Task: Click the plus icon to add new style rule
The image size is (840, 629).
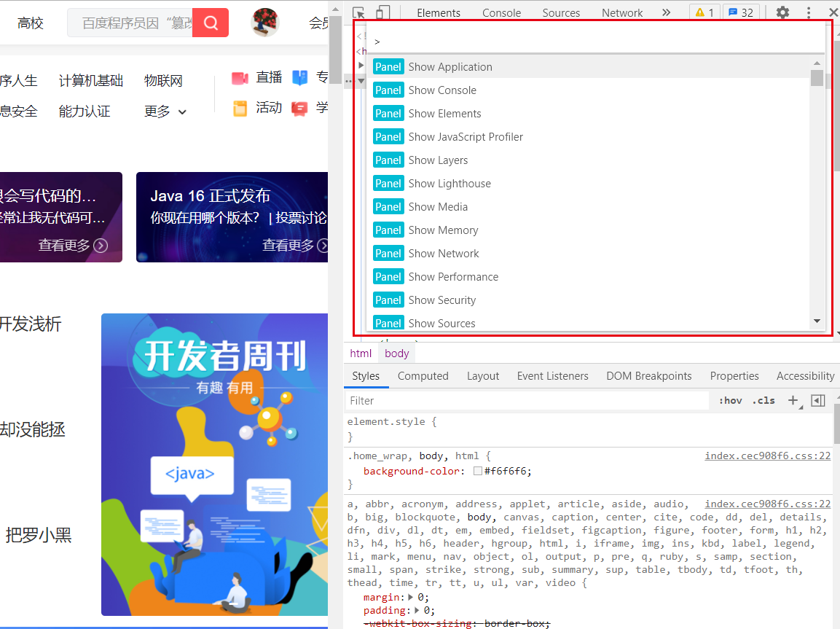Action: [793, 400]
